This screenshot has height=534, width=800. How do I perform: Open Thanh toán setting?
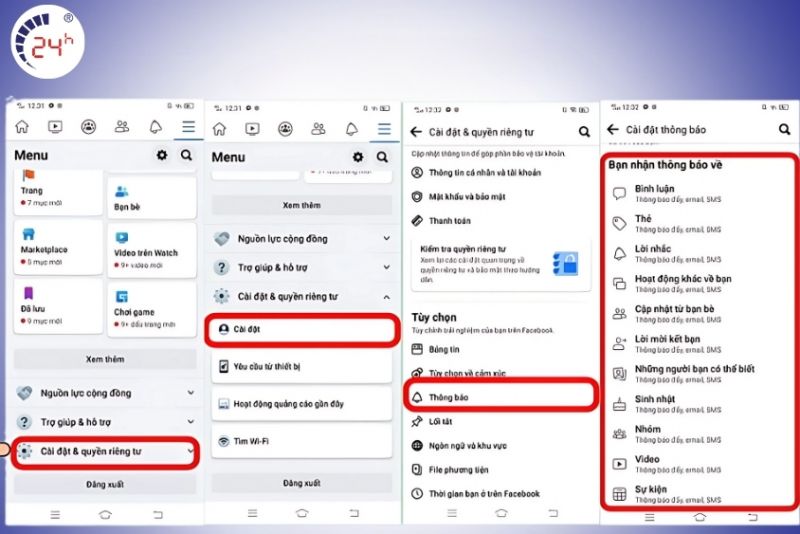tap(500, 220)
